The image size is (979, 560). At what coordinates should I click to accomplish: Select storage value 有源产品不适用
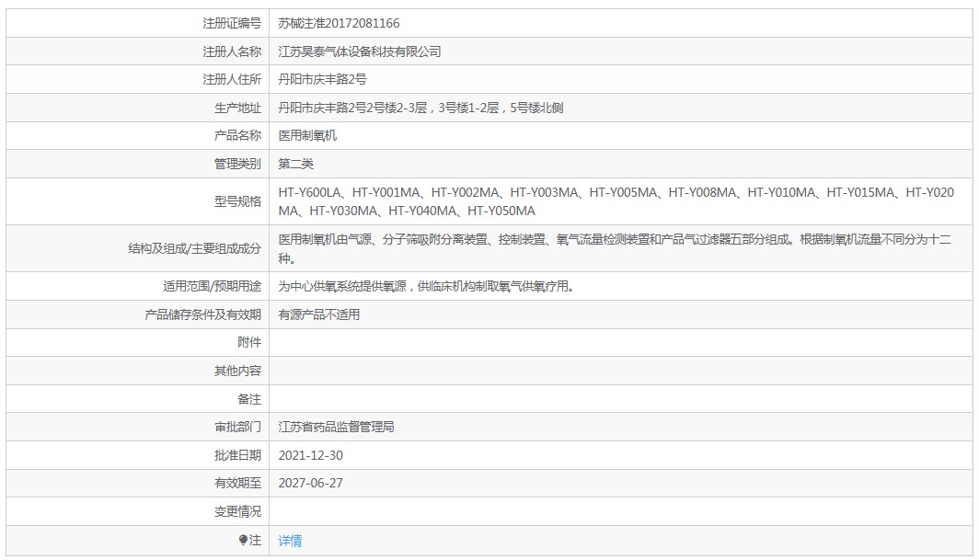click(319, 314)
